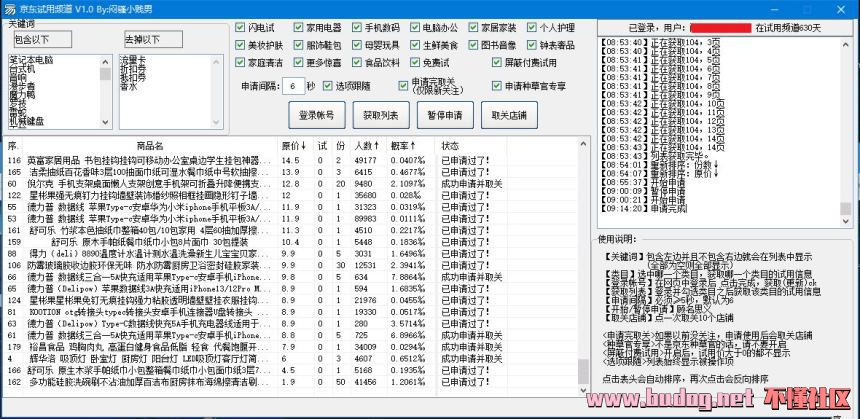Screen dimensions: 860x419
Task: Sort by the 商品名 column header
Action: pos(150,146)
